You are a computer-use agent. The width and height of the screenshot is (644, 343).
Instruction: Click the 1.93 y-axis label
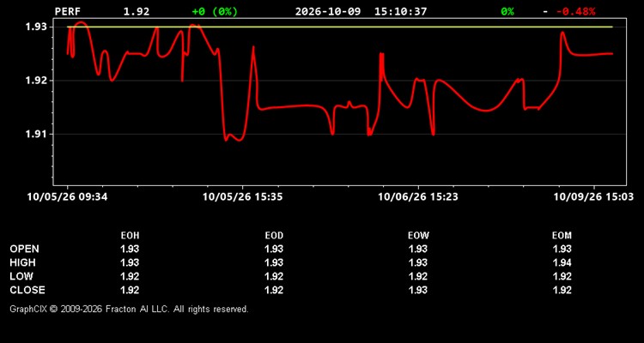coord(37,27)
